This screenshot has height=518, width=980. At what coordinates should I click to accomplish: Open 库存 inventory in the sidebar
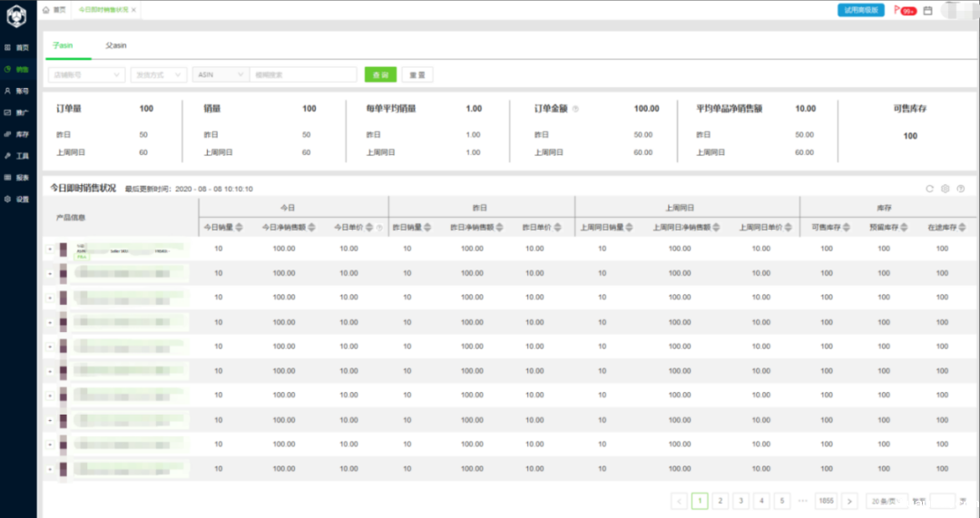point(17,134)
